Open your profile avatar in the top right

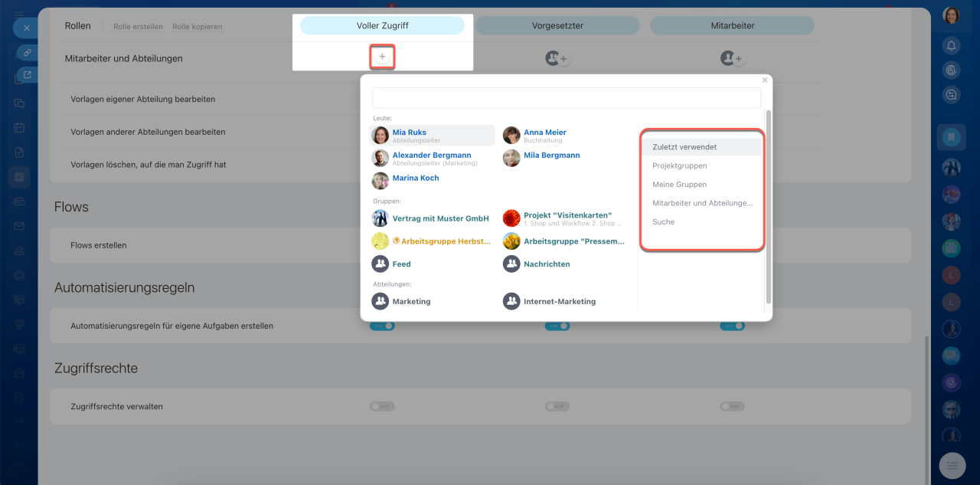pyautogui.click(x=951, y=16)
